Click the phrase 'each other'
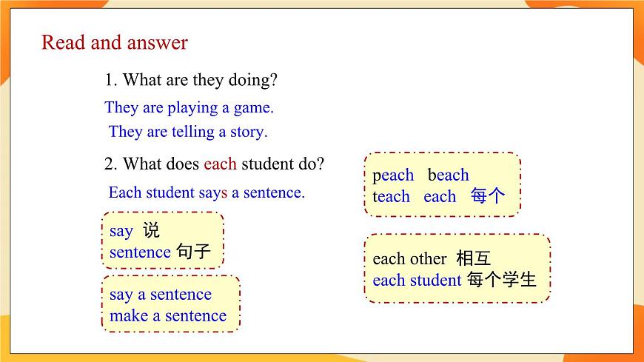Viewport: 644px width, 362px height. tap(409, 259)
